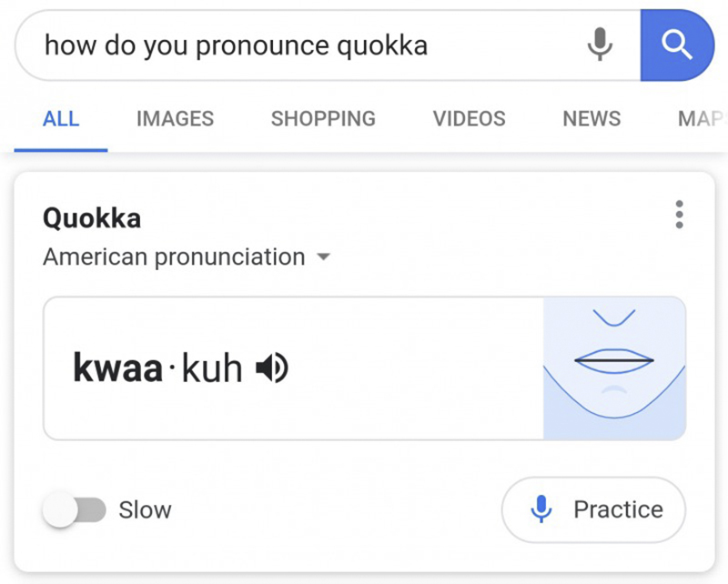Play pronunciation with the speaker icon
The height and width of the screenshot is (584, 728).
coord(271,368)
